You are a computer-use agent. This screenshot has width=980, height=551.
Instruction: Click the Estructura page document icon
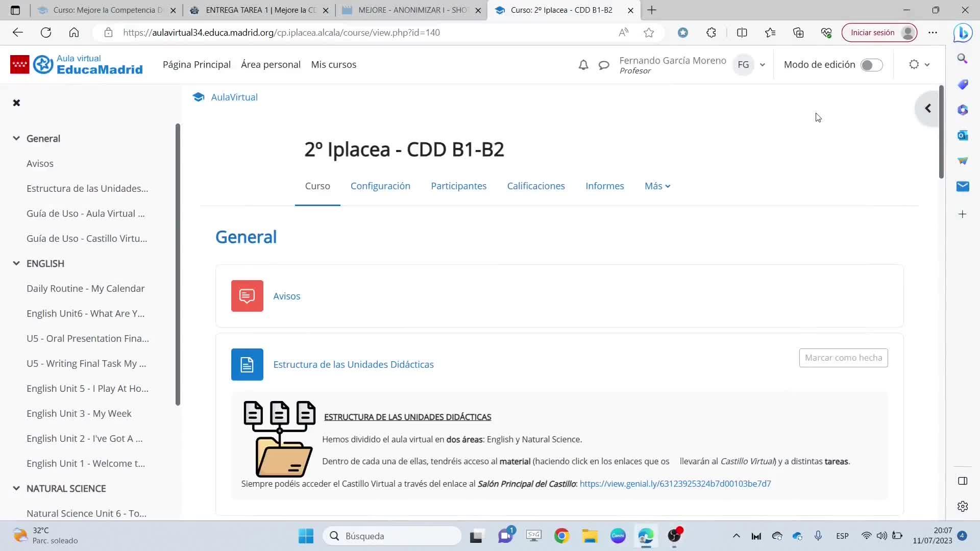[247, 364]
